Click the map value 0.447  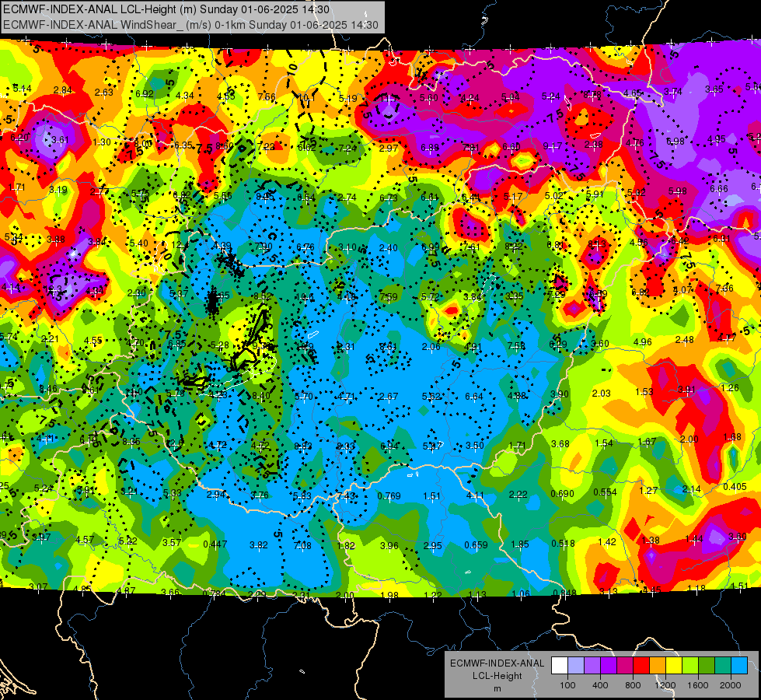215,544
